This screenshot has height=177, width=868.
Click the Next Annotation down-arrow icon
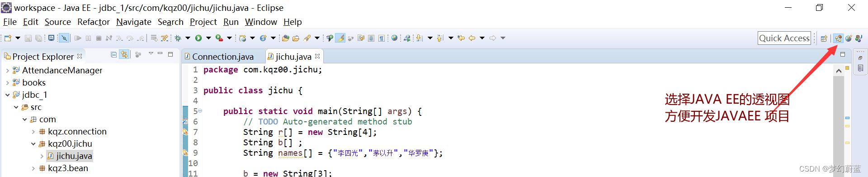click(419, 38)
